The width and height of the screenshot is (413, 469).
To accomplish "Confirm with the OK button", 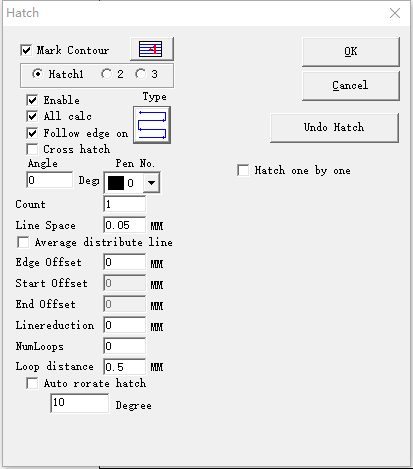I will (351, 52).
